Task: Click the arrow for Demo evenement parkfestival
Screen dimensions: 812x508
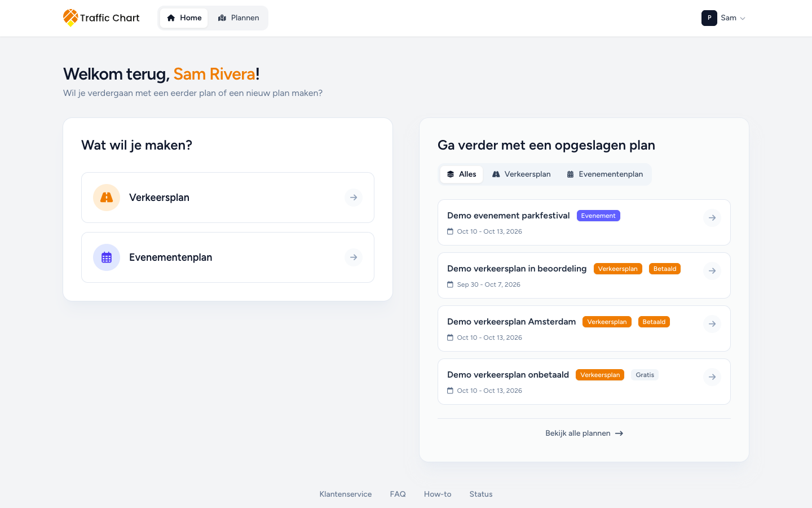Action: tap(712, 218)
